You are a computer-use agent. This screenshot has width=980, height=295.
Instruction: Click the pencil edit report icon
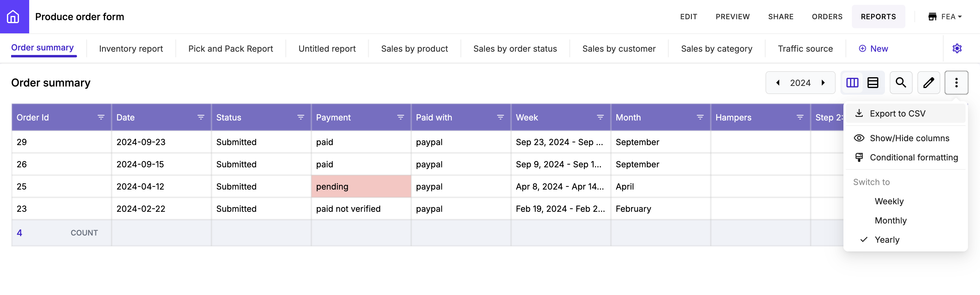click(x=928, y=83)
